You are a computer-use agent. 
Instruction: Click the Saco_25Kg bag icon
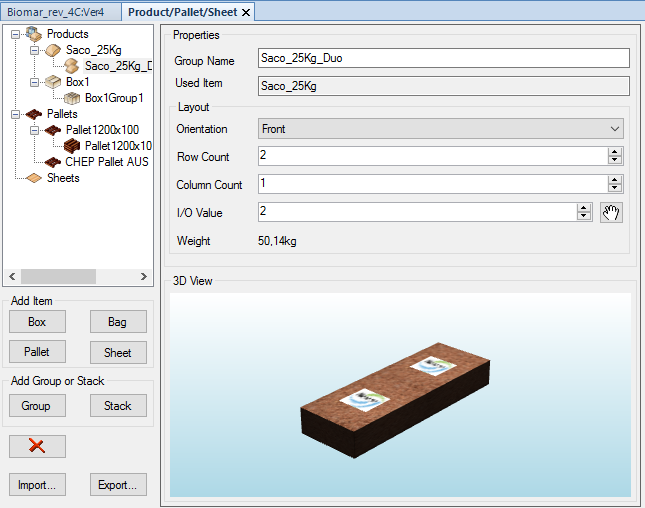53,50
